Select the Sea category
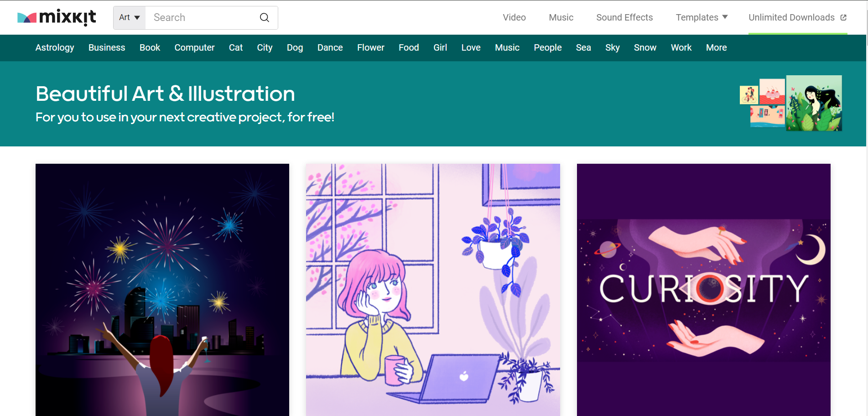The width and height of the screenshot is (868, 416). [583, 47]
